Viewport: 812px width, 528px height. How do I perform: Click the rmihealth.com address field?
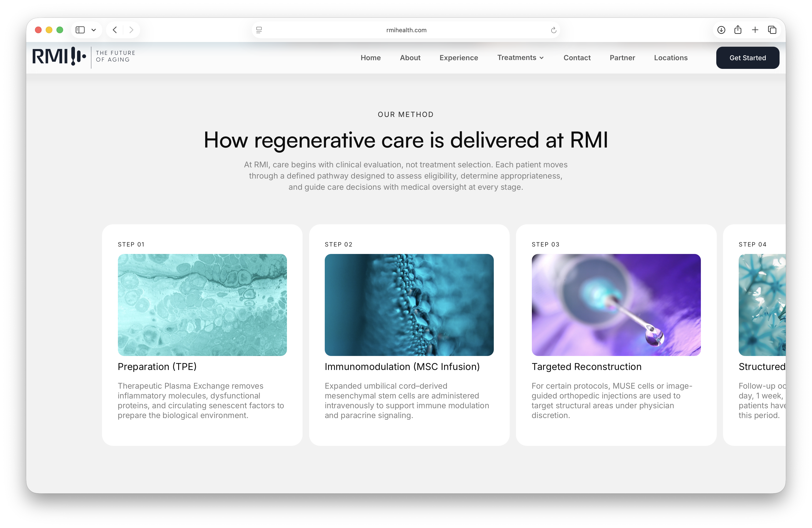point(406,30)
